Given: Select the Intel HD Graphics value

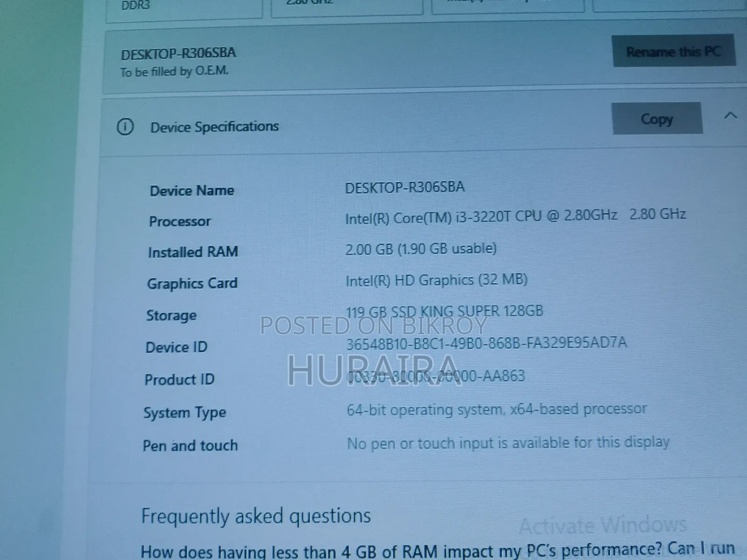Looking at the screenshot, I should tap(437, 280).
